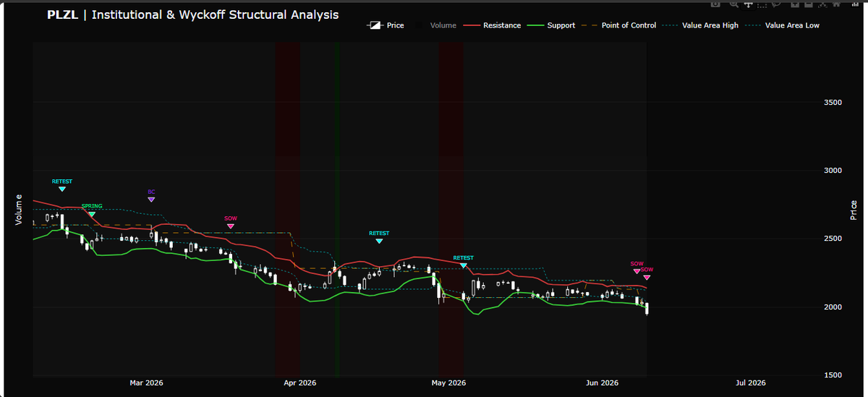The width and height of the screenshot is (868, 397).
Task: Click the Plotly logo bar-chart icon
Action: [x=855, y=4]
